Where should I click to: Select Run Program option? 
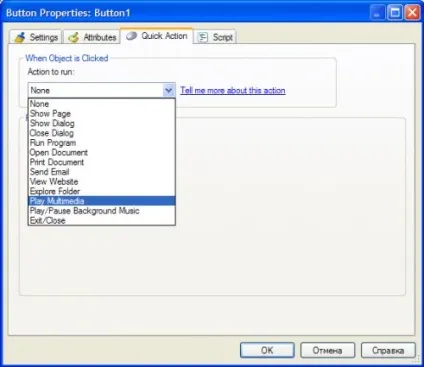click(102, 143)
